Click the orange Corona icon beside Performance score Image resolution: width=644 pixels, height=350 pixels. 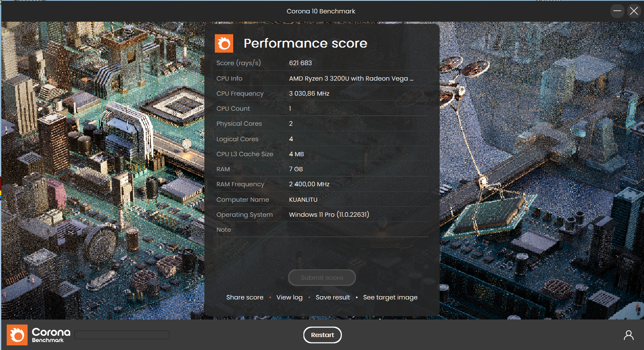pos(224,43)
